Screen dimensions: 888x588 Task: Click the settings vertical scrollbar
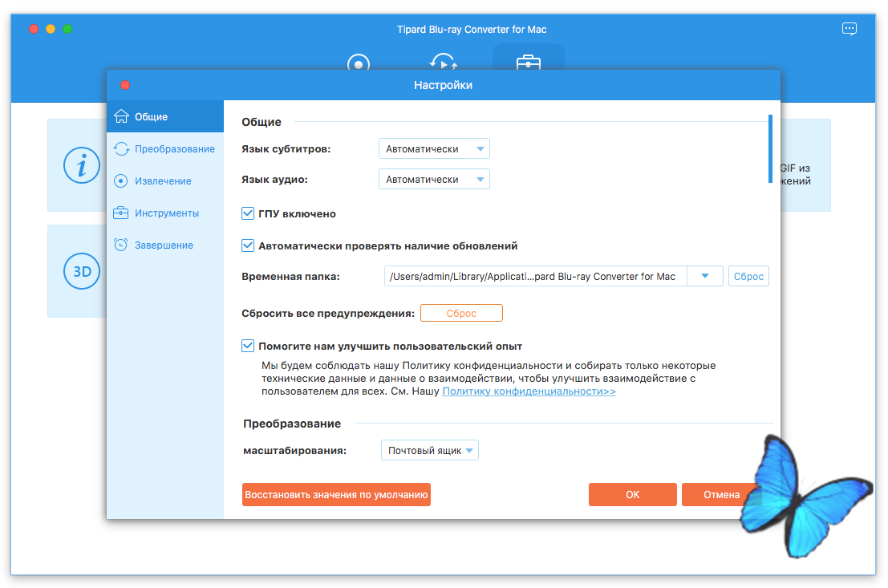click(770, 149)
